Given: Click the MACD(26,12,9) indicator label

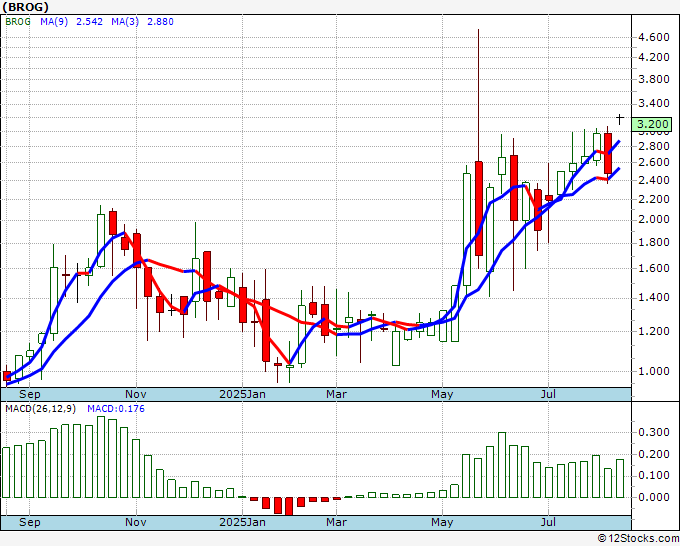Looking at the screenshot, I should coord(40,409).
